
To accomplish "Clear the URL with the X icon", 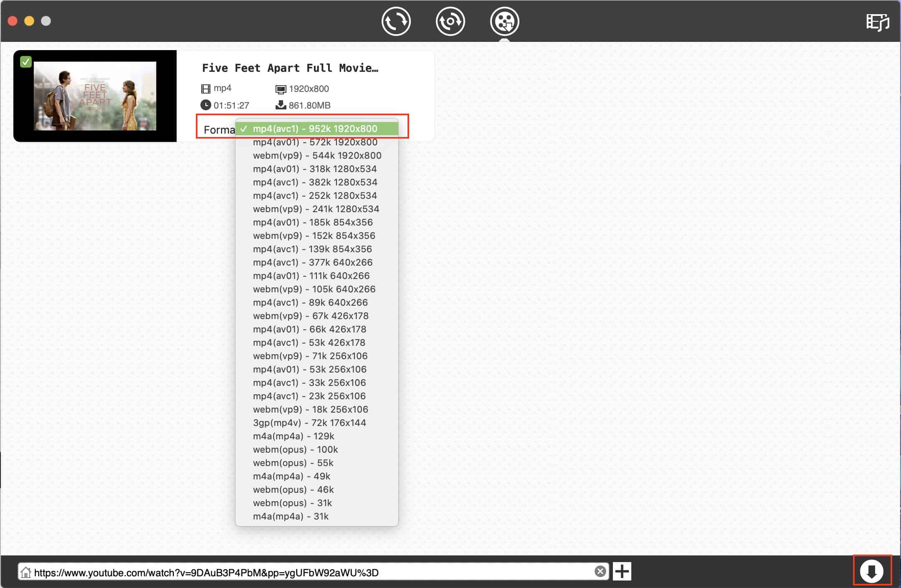I will [x=600, y=571].
